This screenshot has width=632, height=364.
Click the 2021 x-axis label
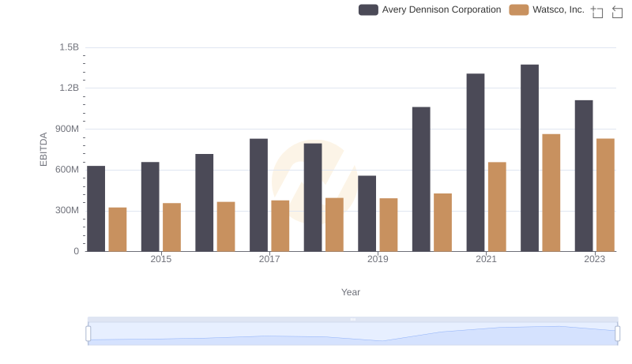point(486,259)
